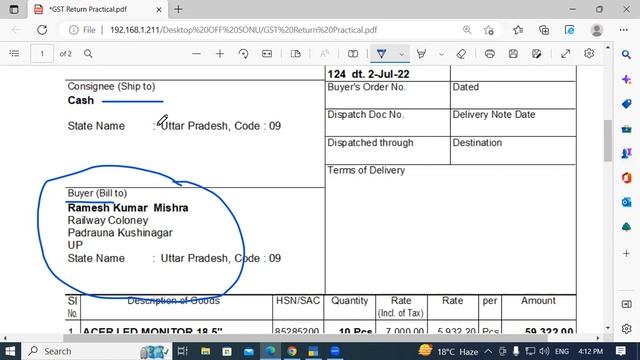Fit PDF to page width
The width and height of the screenshot is (640, 360).
(267, 53)
